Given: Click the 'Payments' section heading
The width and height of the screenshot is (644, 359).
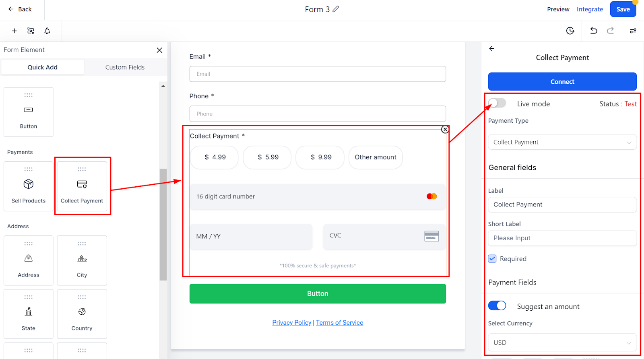Looking at the screenshot, I should point(20,152).
